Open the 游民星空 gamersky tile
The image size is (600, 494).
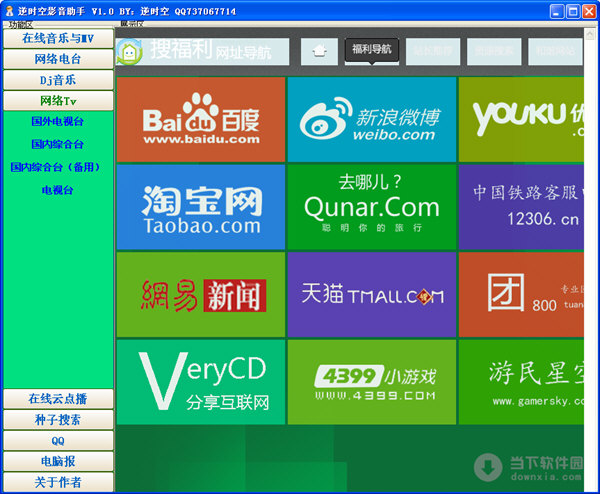pyautogui.click(x=521, y=382)
